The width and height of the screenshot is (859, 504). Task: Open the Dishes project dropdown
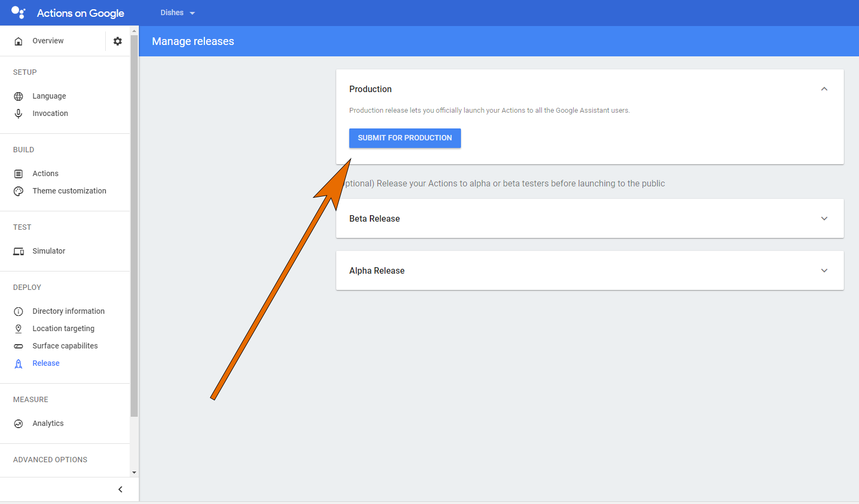point(178,12)
